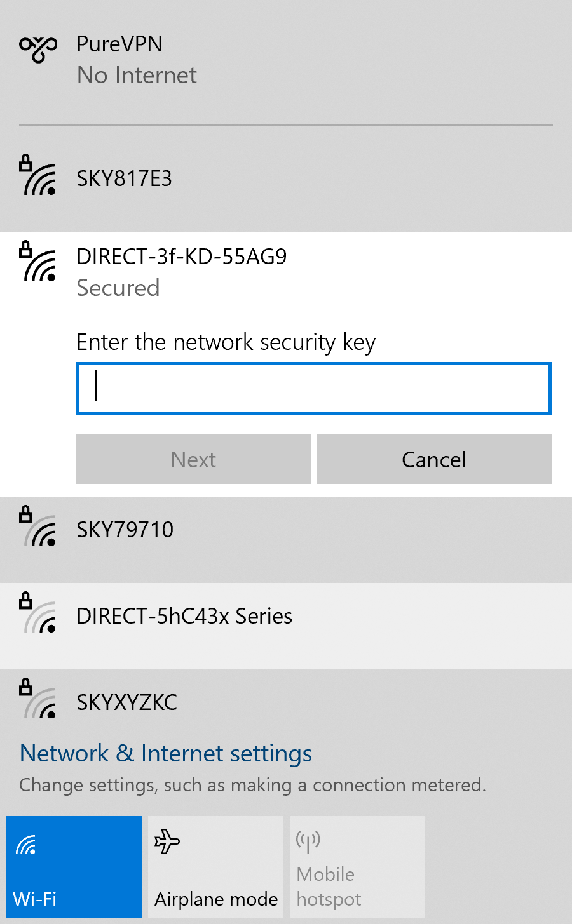
Task: Click the SKYXYZKC Wi-Fi signal icon
Action: (x=38, y=700)
